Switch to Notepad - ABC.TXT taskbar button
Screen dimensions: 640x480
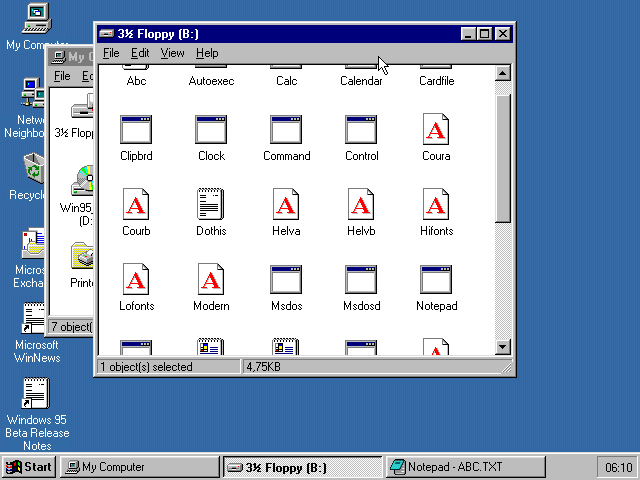(466, 467)
